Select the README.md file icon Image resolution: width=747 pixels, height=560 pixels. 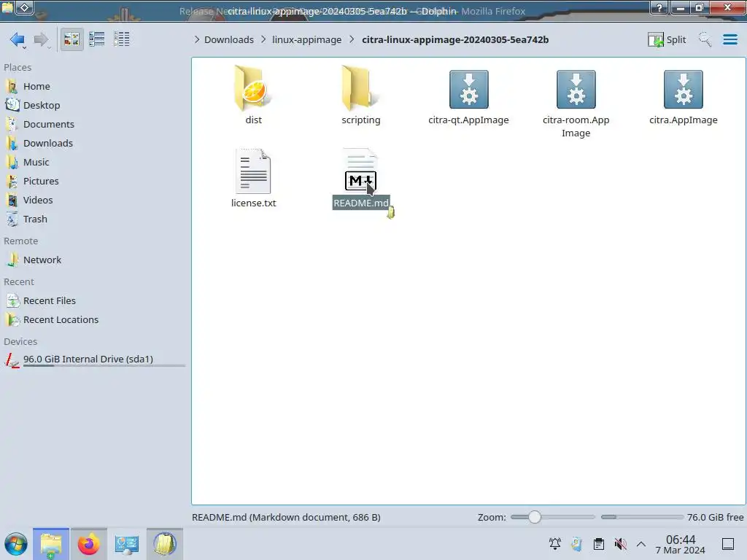(x=360, y=170)
